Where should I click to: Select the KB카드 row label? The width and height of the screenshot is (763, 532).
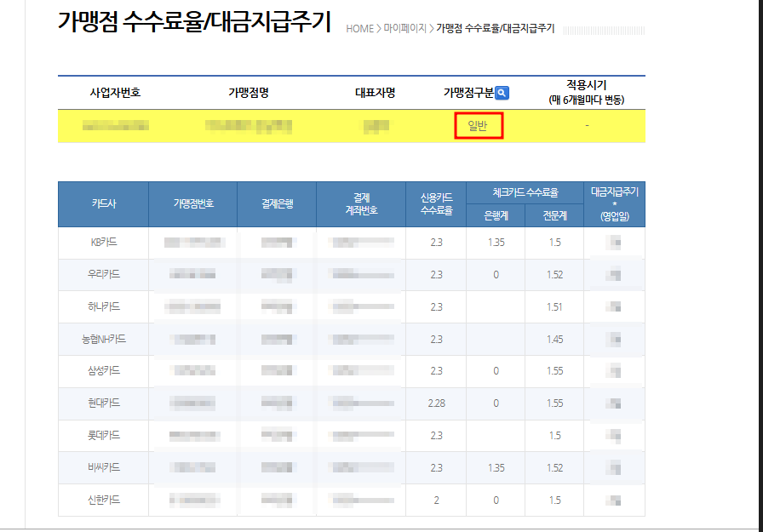pos(104,243)
